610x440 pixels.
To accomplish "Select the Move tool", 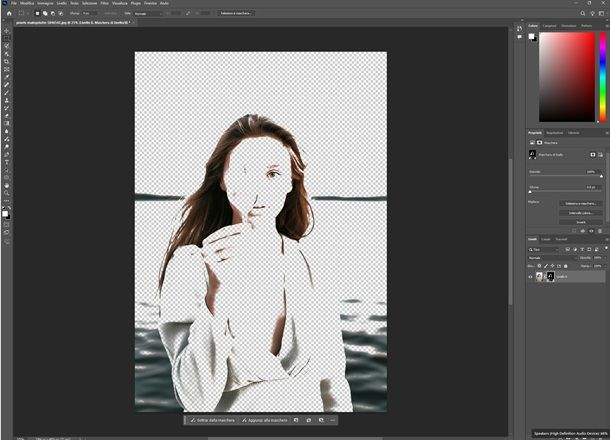I will pos(6,30).
